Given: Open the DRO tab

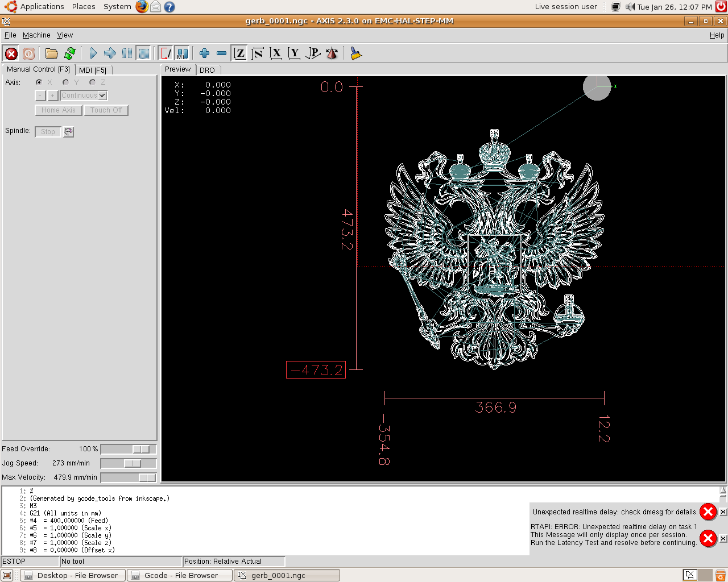Looking at the screenshot, I should click(207, 70).
